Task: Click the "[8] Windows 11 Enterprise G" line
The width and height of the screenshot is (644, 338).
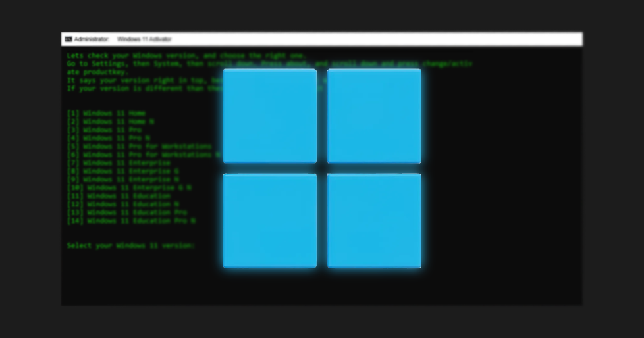Action: click(x=122, y=171)
